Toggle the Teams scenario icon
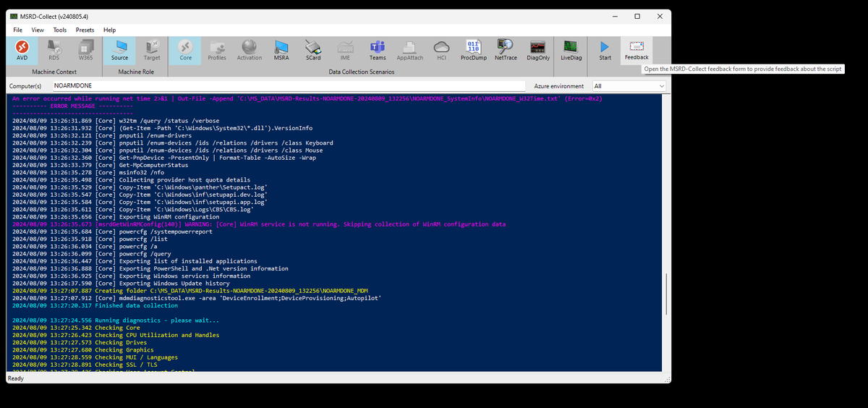The height and width of the screenshot is (408, 868). click(x=378, y=50)
